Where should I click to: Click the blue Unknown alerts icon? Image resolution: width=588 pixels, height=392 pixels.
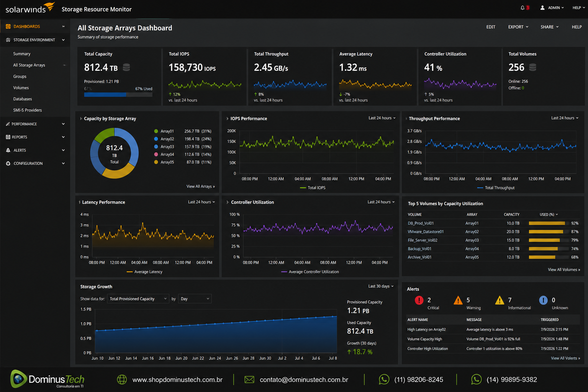[x=543, y=301]
